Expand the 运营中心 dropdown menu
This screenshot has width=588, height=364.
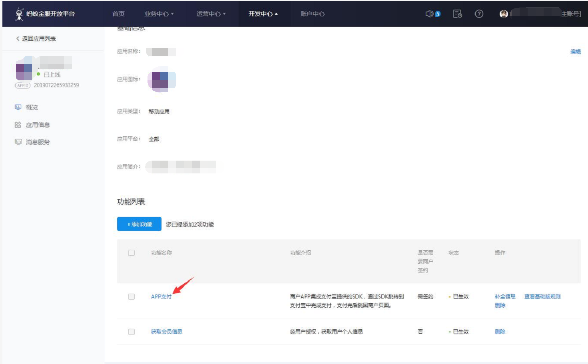(x=211, y=14)
